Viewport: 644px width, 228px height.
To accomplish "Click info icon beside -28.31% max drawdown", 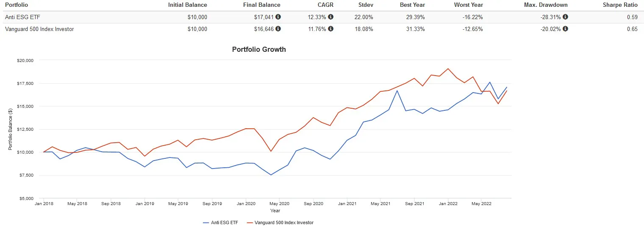I will (565, 17).
